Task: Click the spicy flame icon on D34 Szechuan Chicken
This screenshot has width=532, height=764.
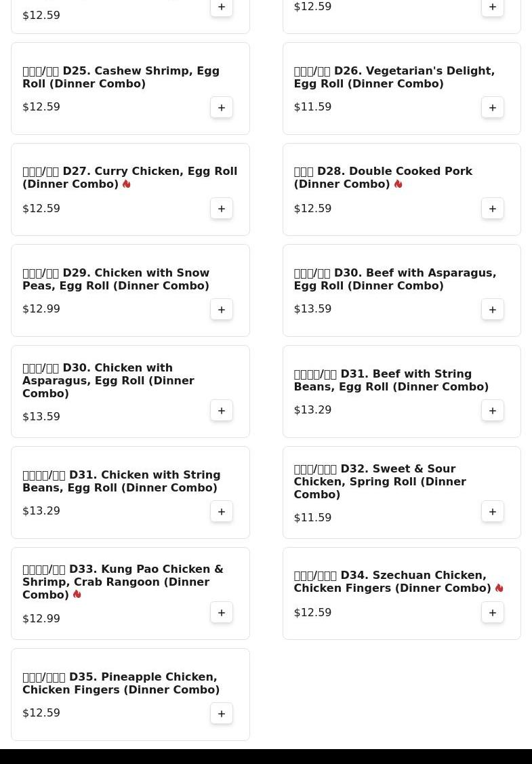Action: (499, 588)
